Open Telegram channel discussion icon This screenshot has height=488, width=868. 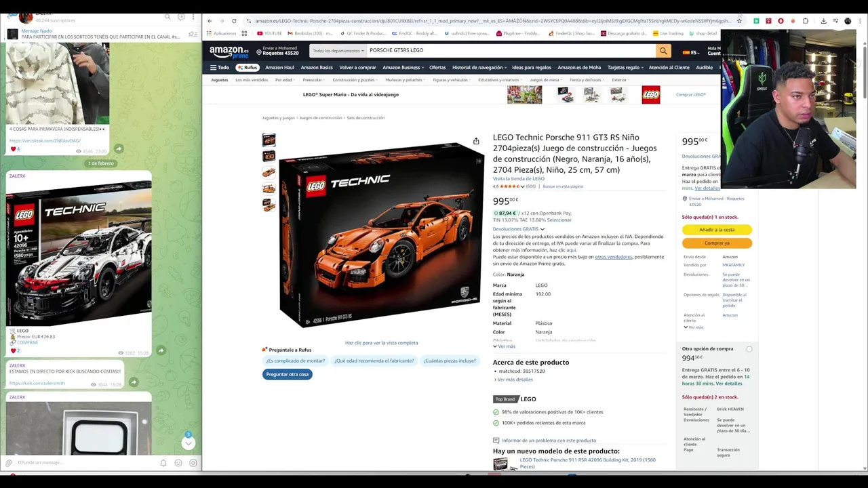181,17
